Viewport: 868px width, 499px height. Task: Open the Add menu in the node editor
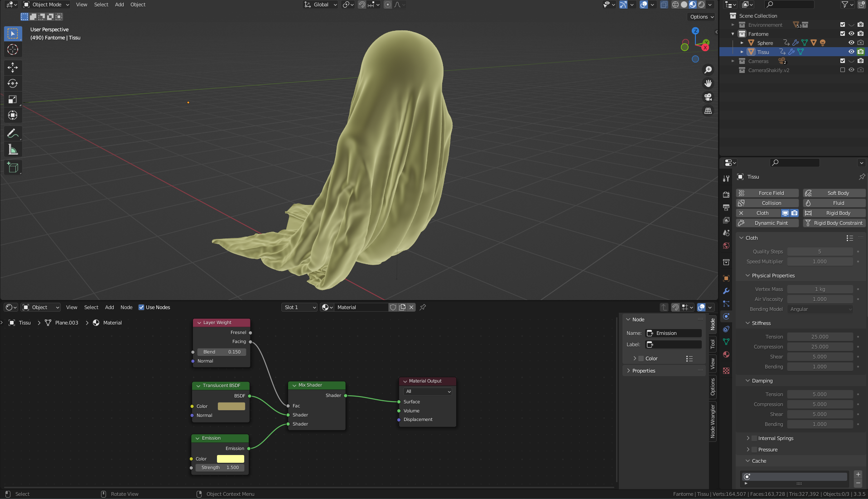[x=109, y=307]
